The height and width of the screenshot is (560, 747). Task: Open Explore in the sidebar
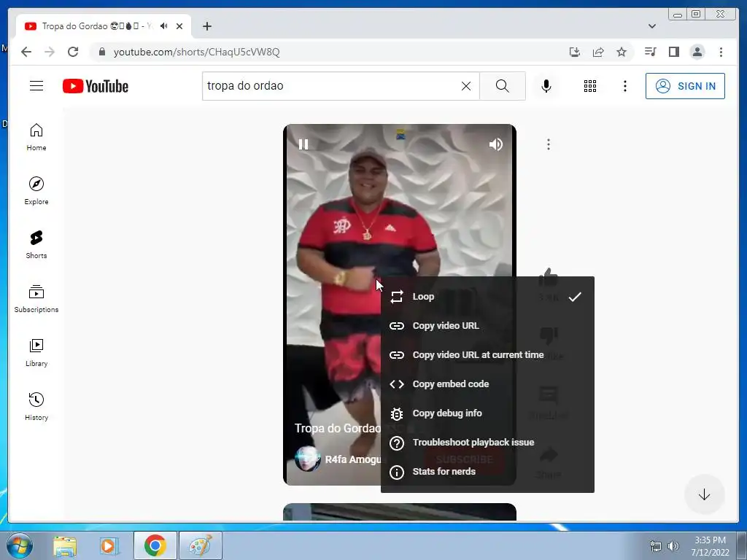36,190
